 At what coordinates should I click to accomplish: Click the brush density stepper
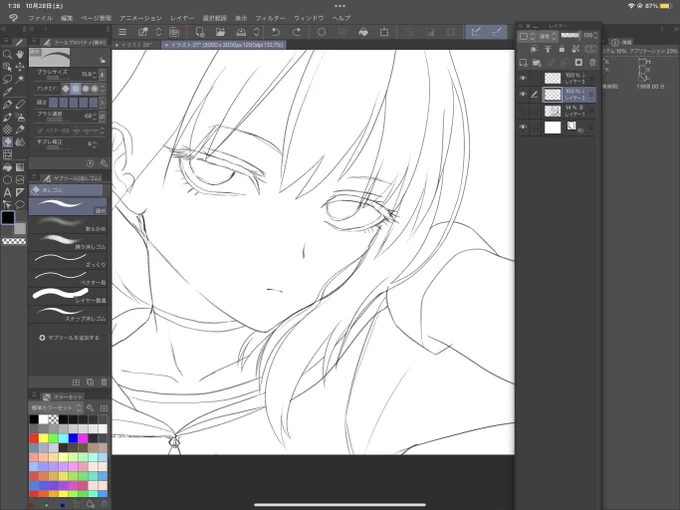coord(95,116)
